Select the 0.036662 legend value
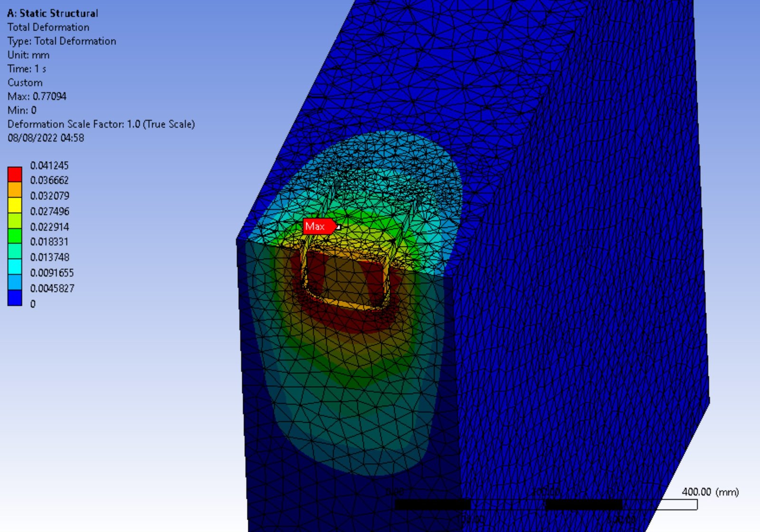The image size is (760, 532). point(49,180)
